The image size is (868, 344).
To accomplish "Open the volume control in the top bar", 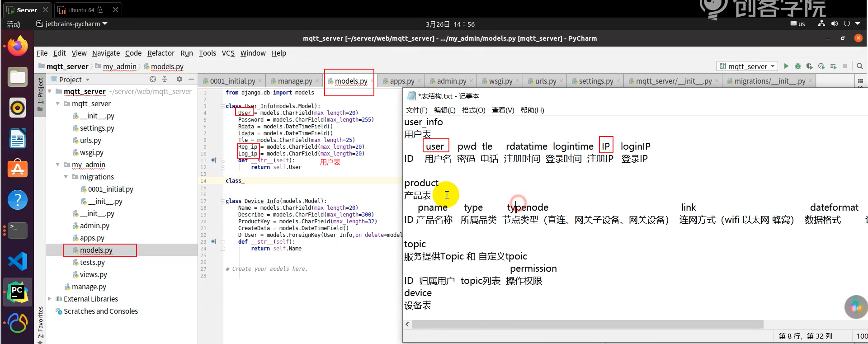I will click(835, 24).
